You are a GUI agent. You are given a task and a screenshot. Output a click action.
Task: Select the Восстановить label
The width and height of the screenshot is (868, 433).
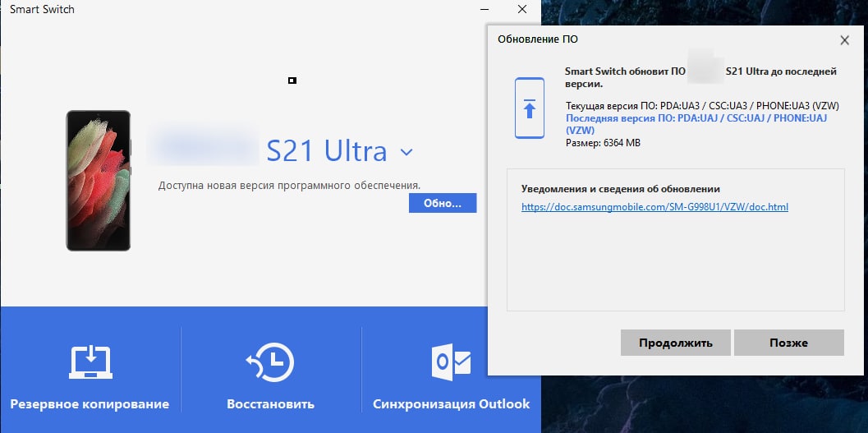pos(271,404)
